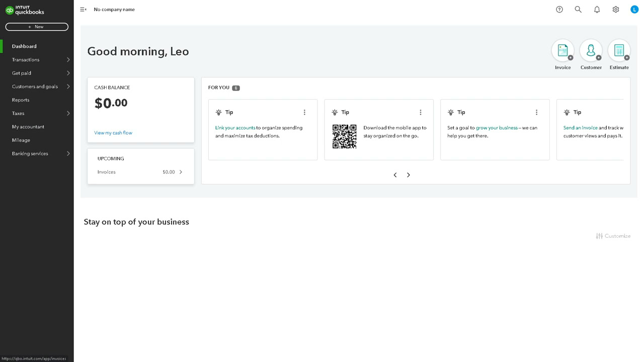
Task: Open options for mobile app tip
Action: point(421,112)
